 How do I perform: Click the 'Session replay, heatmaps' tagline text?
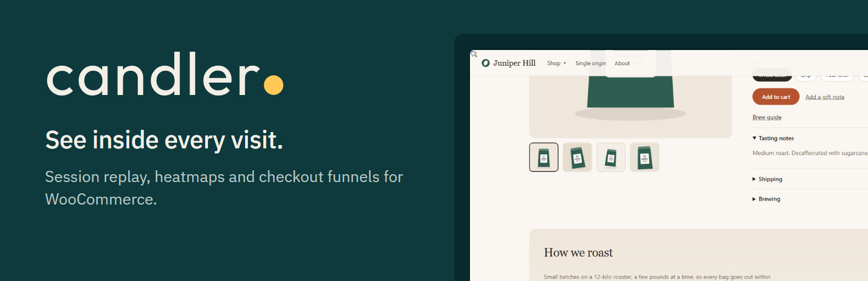click(x=224, y=188)
